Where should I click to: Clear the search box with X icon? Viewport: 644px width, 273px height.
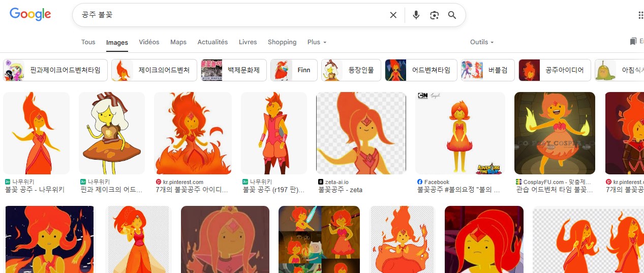(x=393, y=15)
